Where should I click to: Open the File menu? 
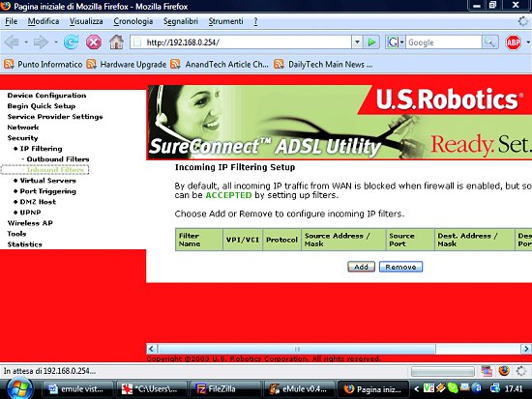12,21
